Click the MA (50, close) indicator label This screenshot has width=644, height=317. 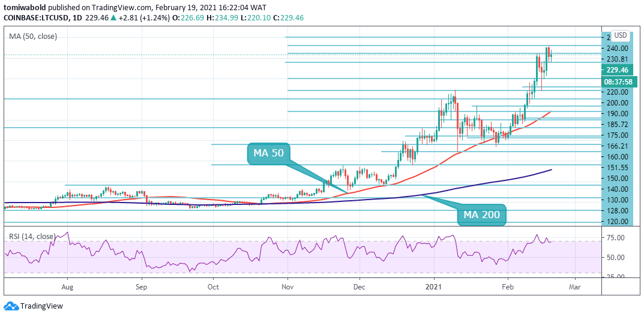pyautogui.click(x=33, y=37)
